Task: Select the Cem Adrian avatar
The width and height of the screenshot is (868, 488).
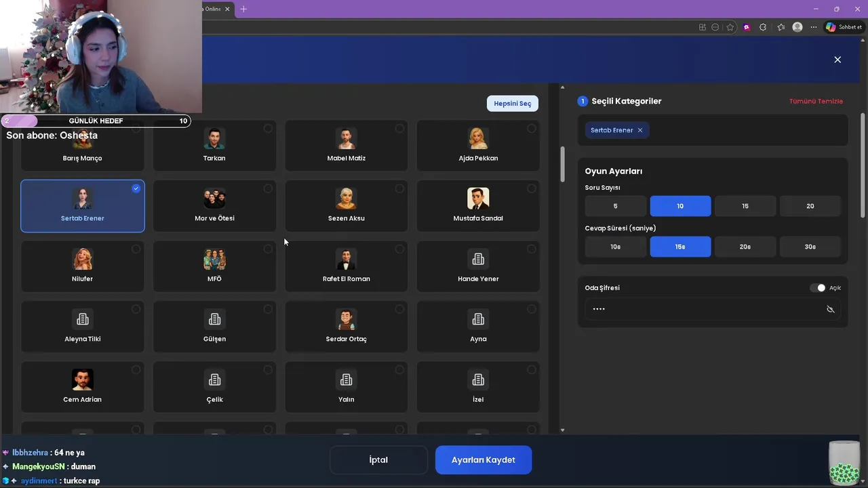Action: click(x=83, y=380)
